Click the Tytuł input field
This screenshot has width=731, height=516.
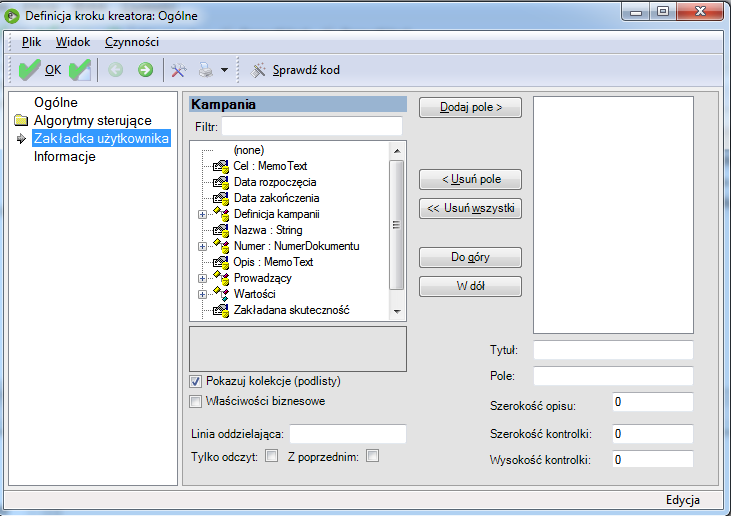click(613, 350)
